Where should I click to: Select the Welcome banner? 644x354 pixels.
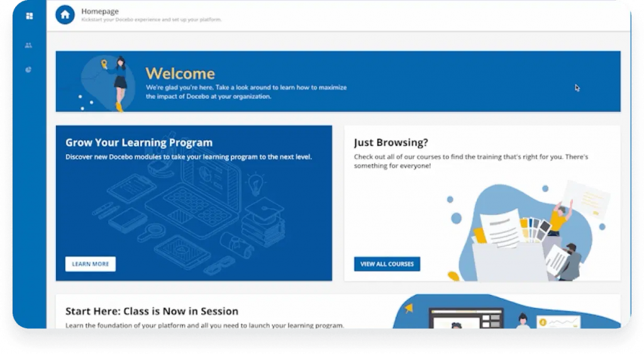coord(338,81)
